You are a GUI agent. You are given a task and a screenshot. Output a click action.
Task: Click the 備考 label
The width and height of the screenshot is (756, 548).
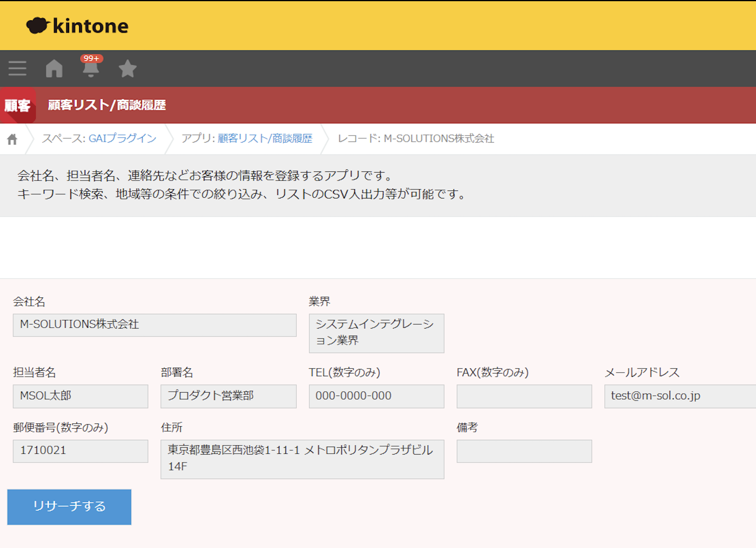467,428
